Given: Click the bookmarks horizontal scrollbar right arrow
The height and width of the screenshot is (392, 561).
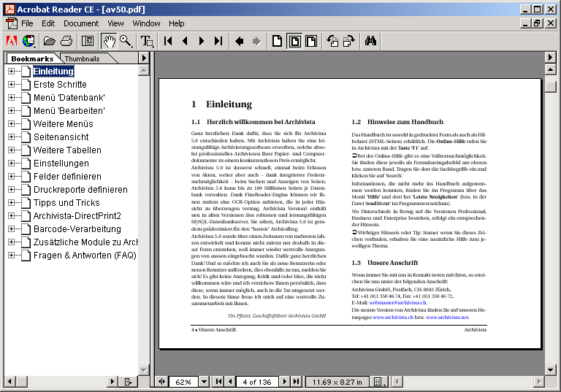Looking at the screenshot, I should 112,382.
